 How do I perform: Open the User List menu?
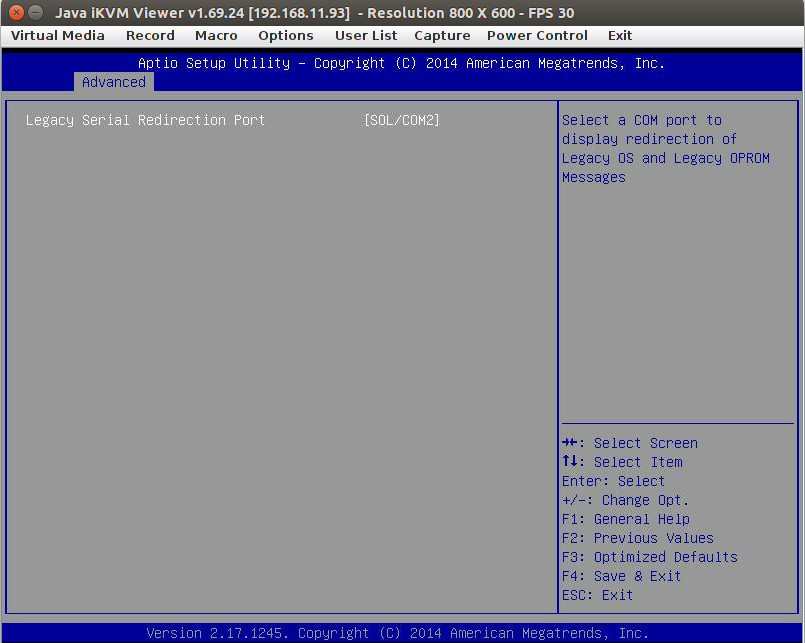365,35
